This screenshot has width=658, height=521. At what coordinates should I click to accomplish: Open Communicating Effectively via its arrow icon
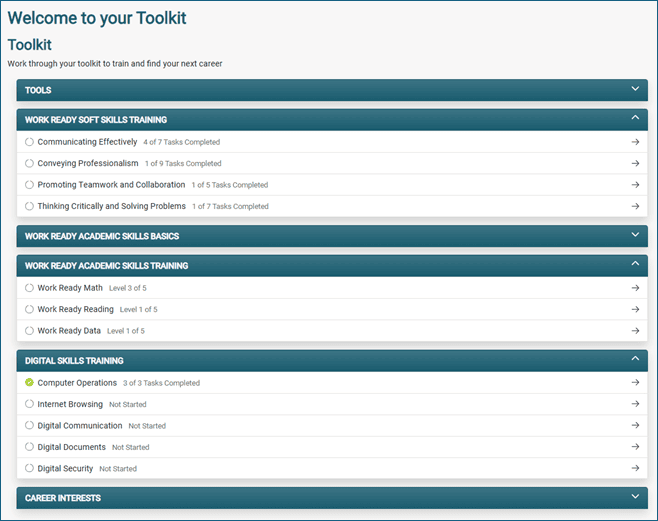tap(635, 142)
